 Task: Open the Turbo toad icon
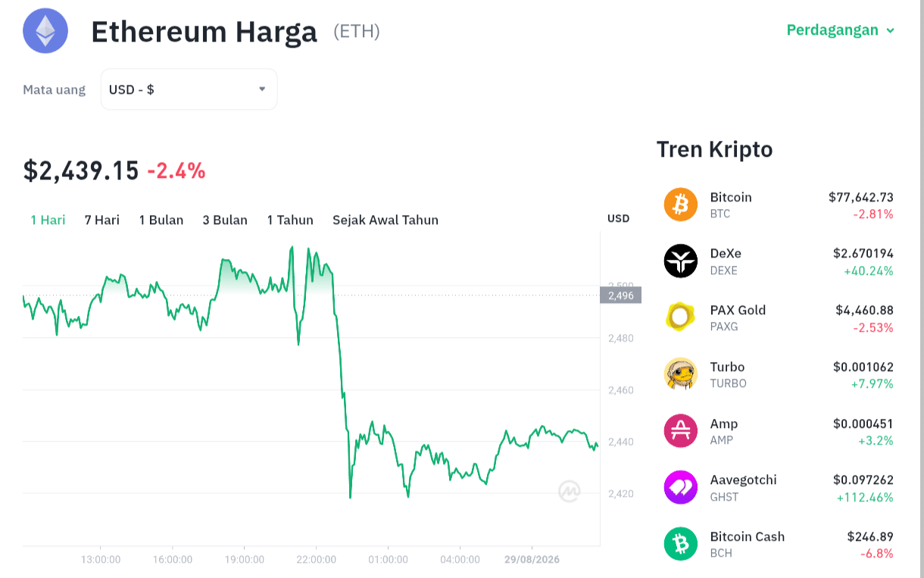[680, 374]
